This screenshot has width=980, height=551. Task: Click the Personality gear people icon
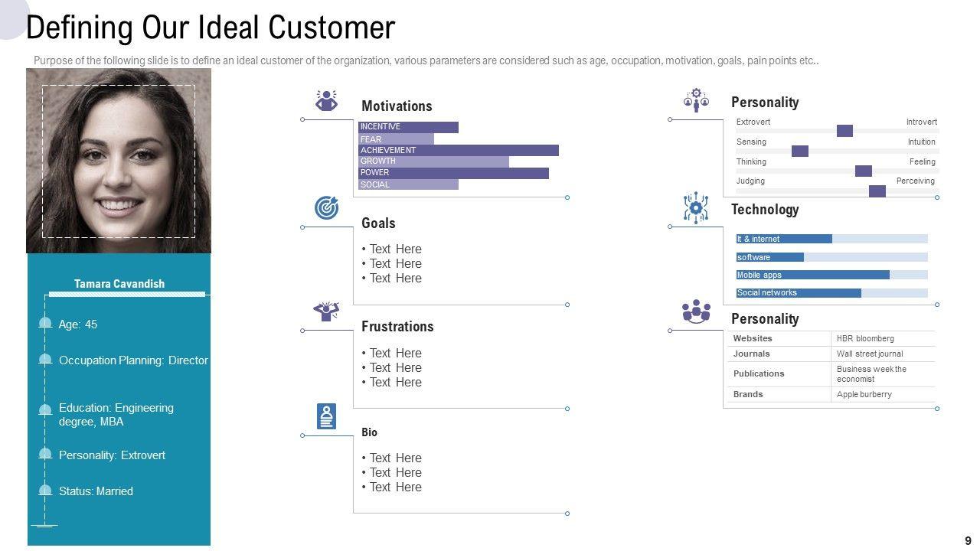(x=696, y=100)
